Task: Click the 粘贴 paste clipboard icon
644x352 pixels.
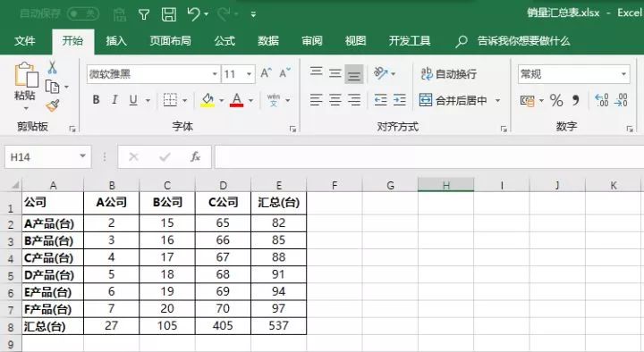Action: (x=26, y=75)
